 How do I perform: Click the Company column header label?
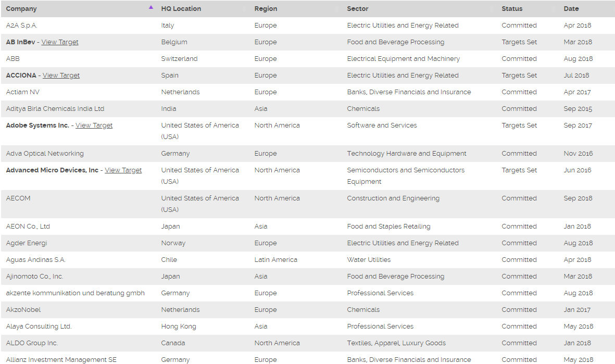pos(21,9)
